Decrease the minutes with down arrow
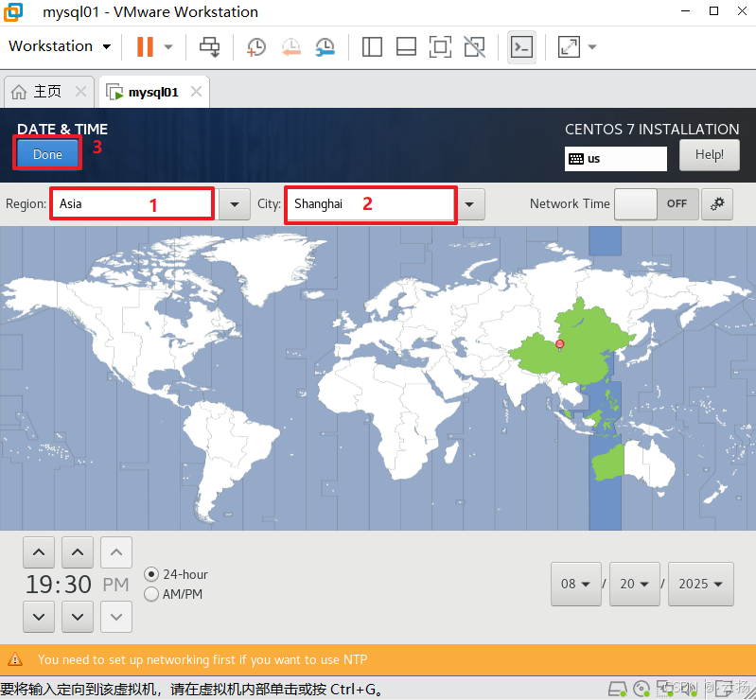 coord(78,616)
